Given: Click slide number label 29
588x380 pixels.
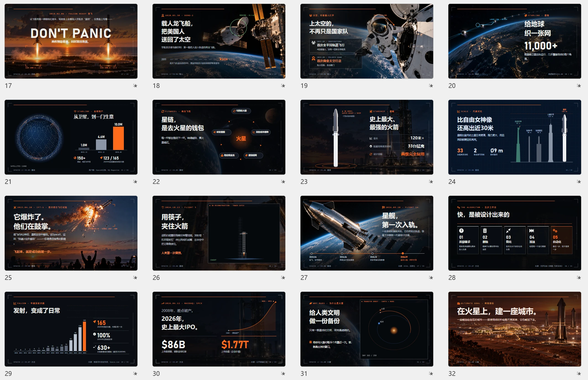Looking at the screenshot, I should 8,374.
